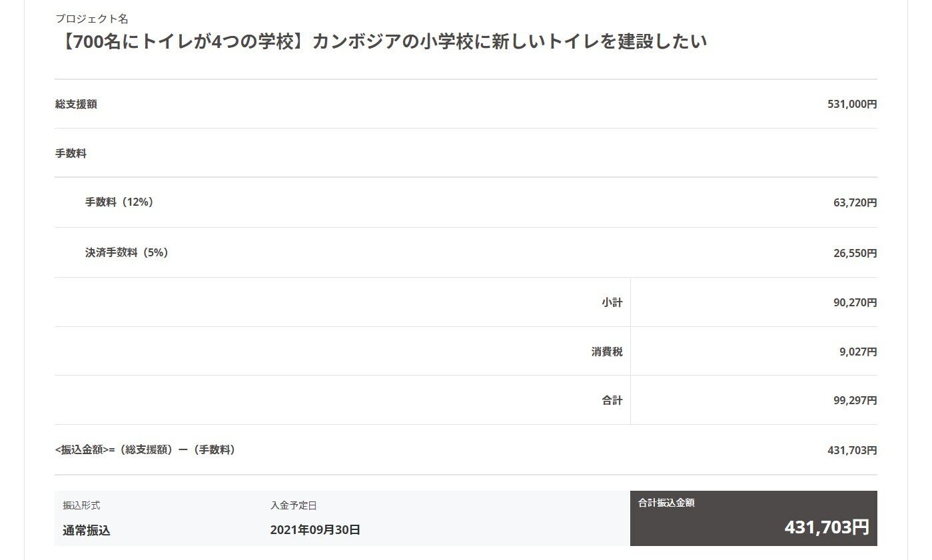
Task: Click the 通常振込 transfer type value
Action: (x=87, y=531)
